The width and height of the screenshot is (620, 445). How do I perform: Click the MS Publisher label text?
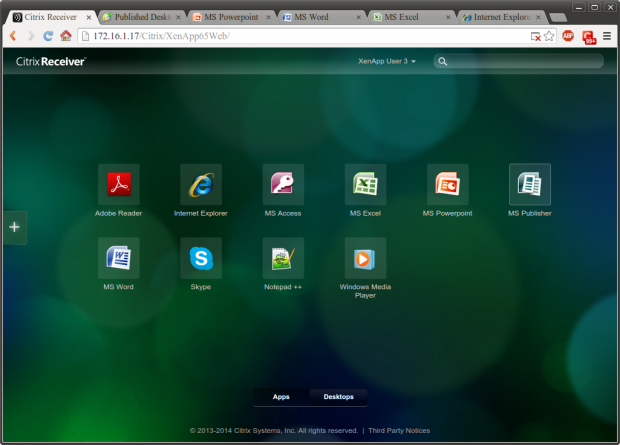[x=530, y=213]
